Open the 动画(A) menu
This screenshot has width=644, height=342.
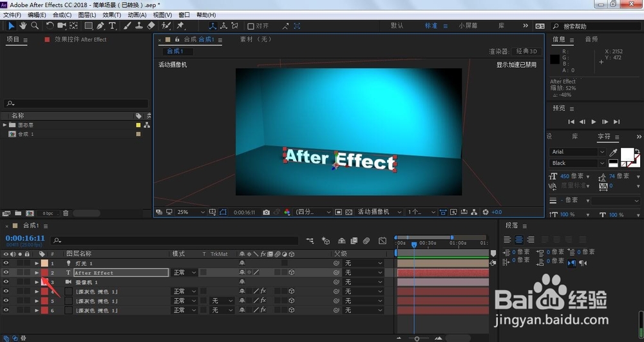click(x=137, y=15)
